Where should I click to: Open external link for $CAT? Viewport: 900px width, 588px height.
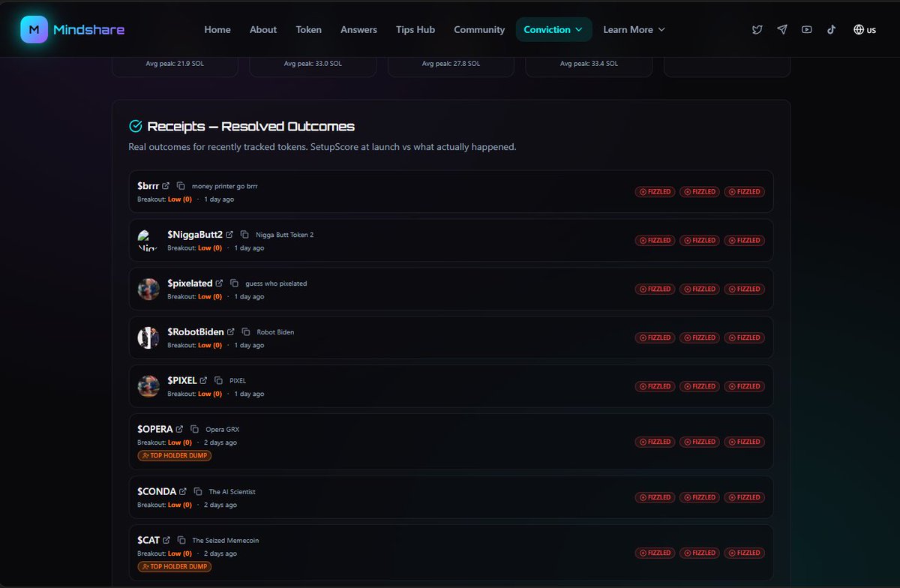click(166, 540)
